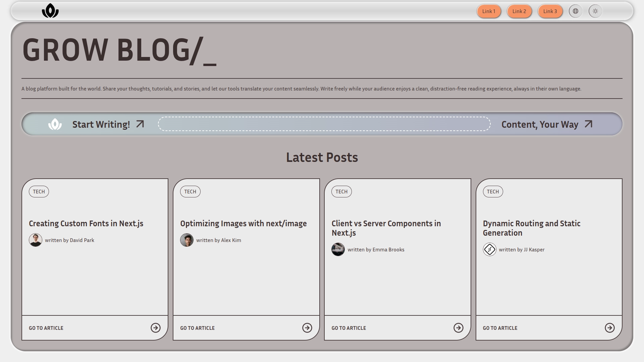The width and height of the screenshot is (644, 362).
Task: Click Start Writing! call-to-action
Action: 102,124
